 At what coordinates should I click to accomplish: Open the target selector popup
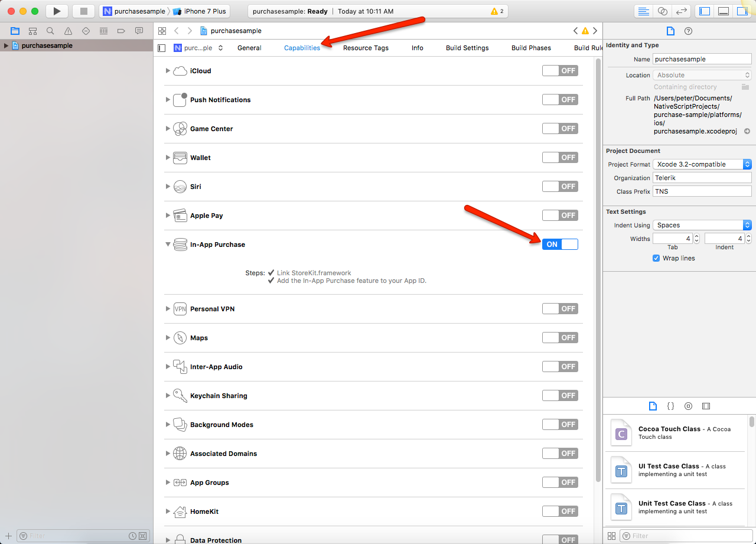(198, 48)
